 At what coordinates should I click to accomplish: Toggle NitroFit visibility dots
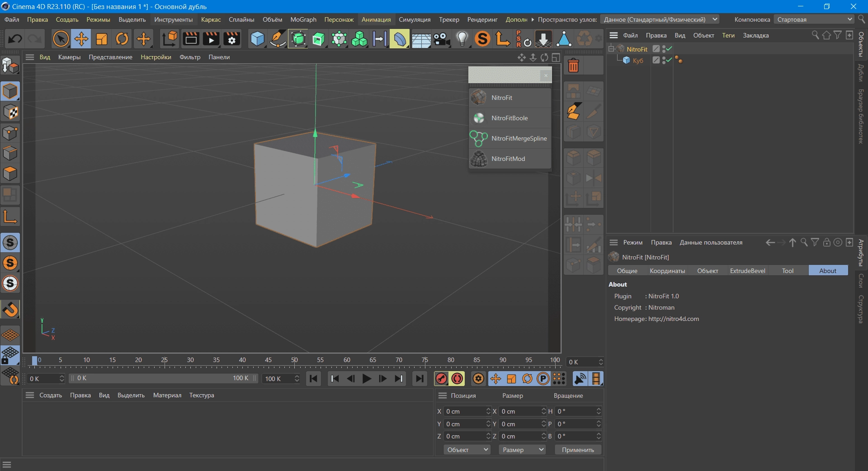pos(664,49)
